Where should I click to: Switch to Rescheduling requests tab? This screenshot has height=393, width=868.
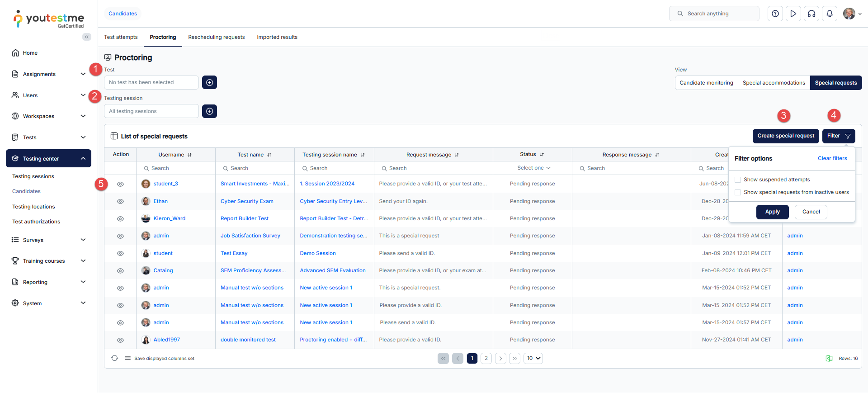pyautogui.click(x=216, y=37)
